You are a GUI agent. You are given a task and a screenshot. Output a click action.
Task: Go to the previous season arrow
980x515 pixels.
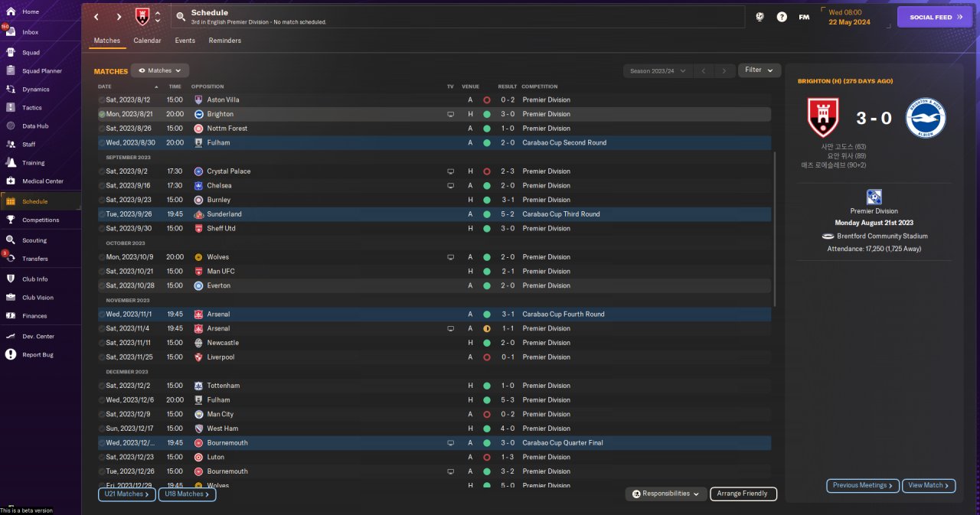tap(704, 70)
